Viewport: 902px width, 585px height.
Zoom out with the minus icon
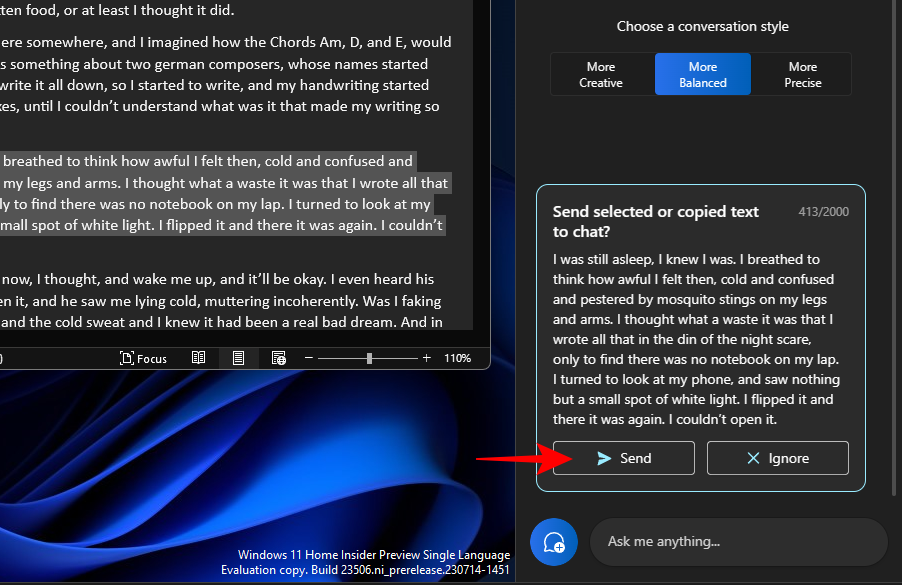(308, 357)
